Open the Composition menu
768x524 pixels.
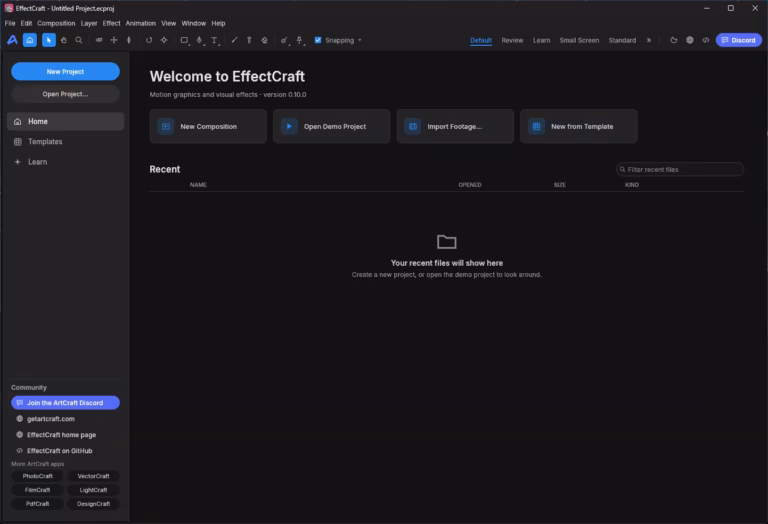coord(56,23)
